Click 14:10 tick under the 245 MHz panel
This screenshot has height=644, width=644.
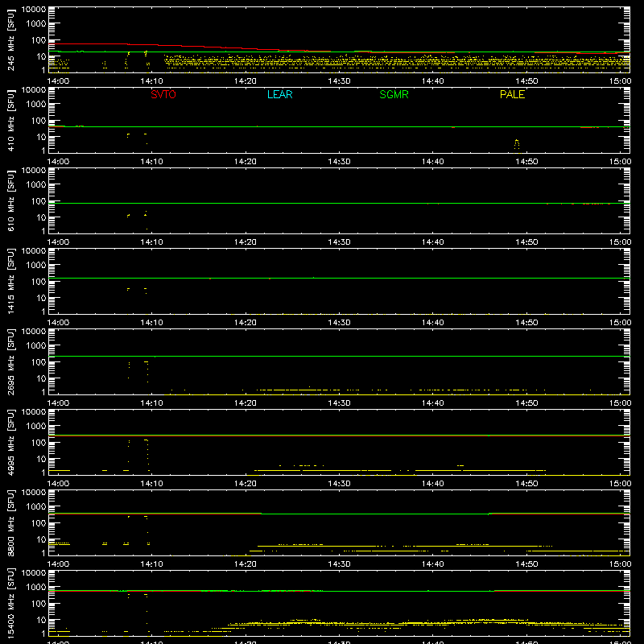pyautogui.click(x=151, y=81)
